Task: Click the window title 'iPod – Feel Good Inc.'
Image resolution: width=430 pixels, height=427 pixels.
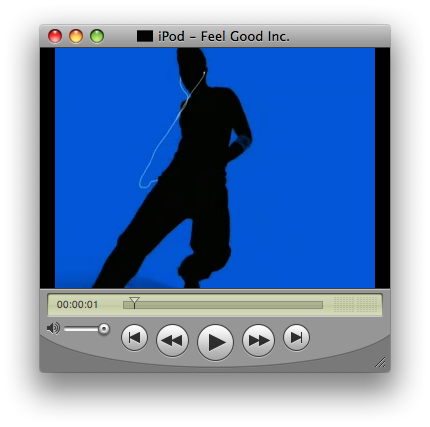Action: pyautogui.click(x=224, y=36)
